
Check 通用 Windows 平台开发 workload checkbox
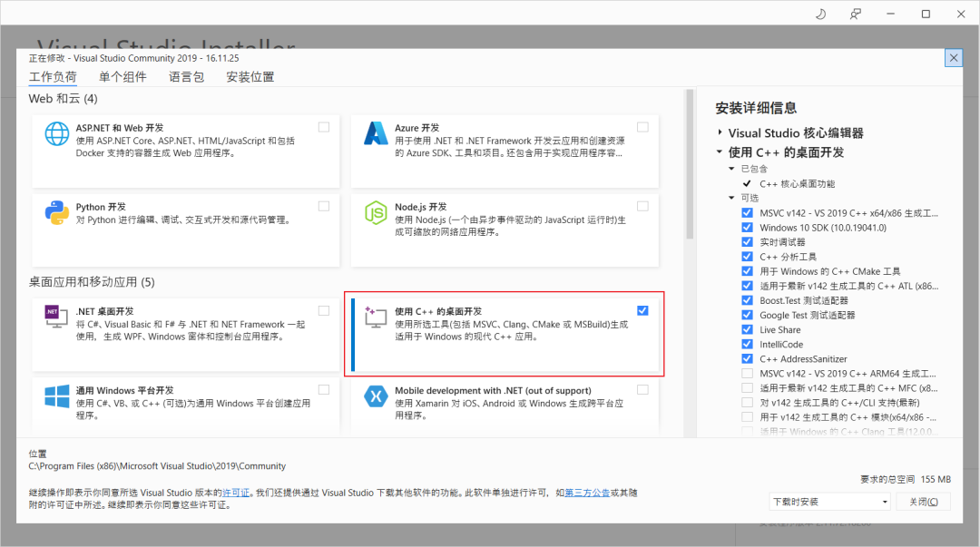pos(324,389)
